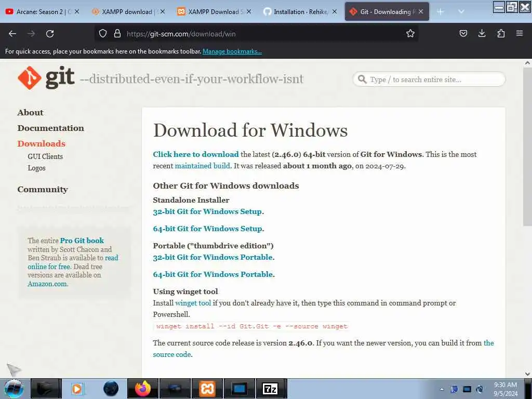Click the Manage bookmarks link
The image size is (532, 399).
coord(232,51)
